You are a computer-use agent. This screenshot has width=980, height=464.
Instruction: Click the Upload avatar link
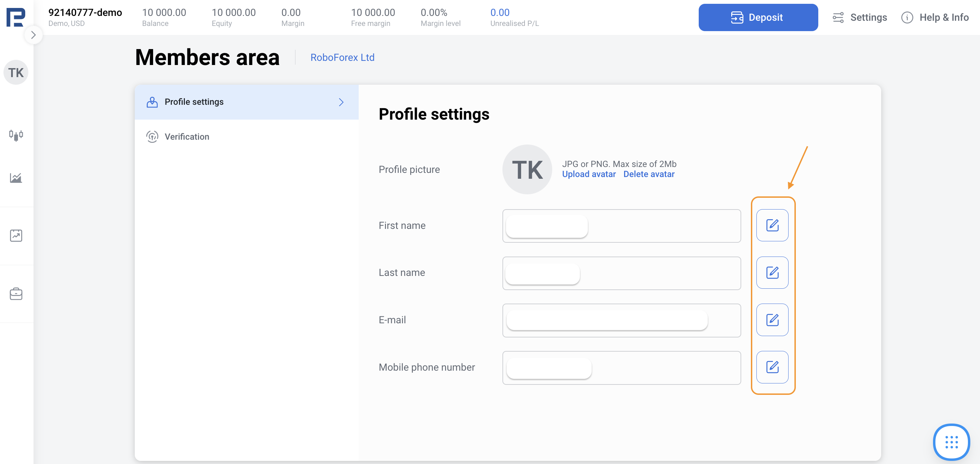588,174
